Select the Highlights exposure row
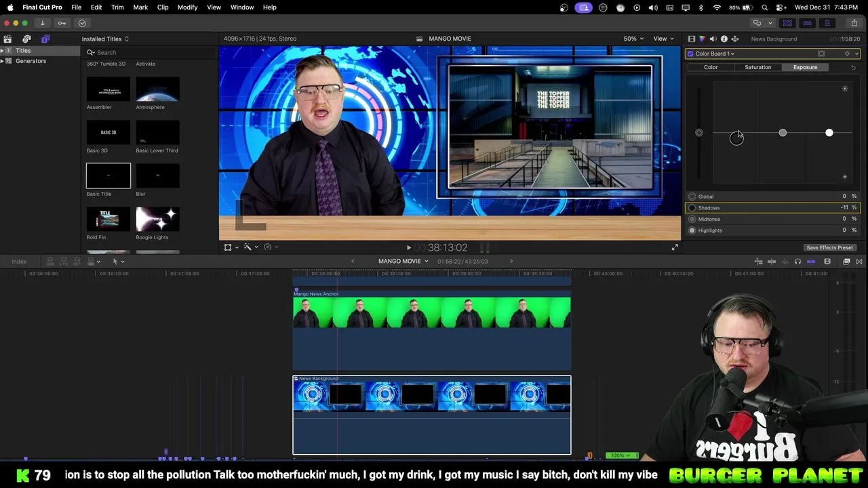This screenshot has height=488, width=868. point(773,230)
